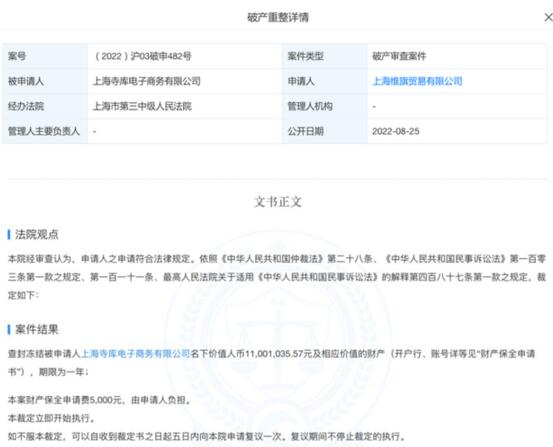Click the court name 上海市第三中级人民法院
Screen dimensions: 553x447
click(x=142, y=106)
